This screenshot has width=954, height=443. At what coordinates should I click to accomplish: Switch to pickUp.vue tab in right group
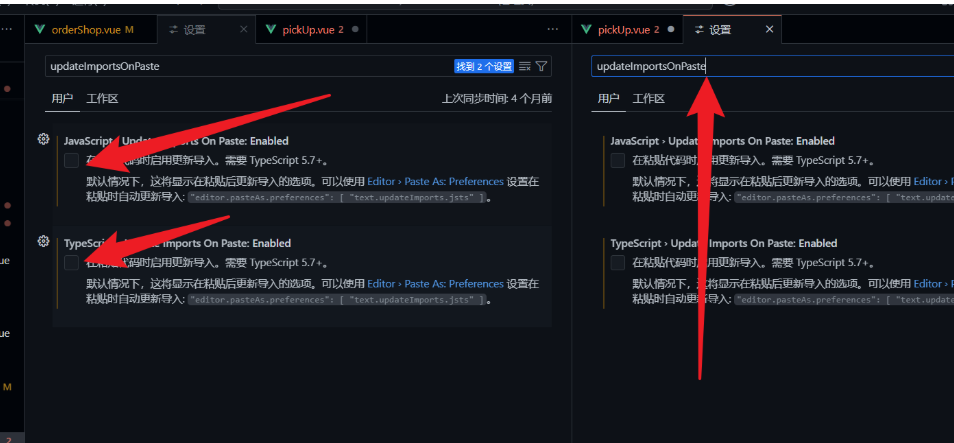[x=628, y=29]
